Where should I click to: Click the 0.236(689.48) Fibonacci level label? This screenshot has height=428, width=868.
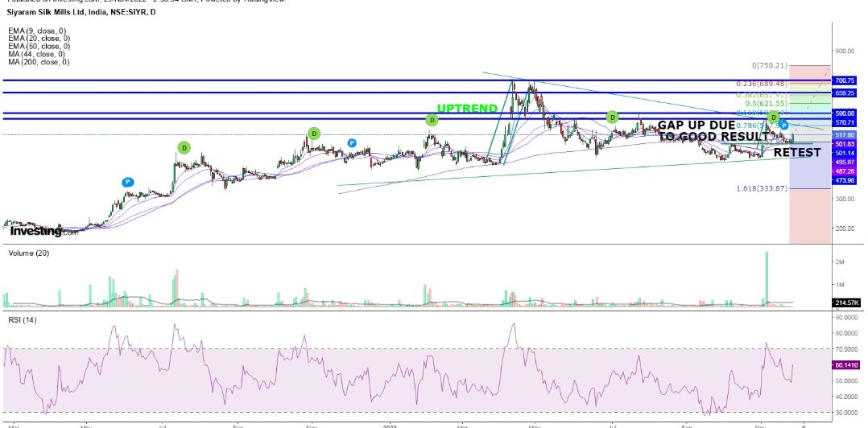762,84
